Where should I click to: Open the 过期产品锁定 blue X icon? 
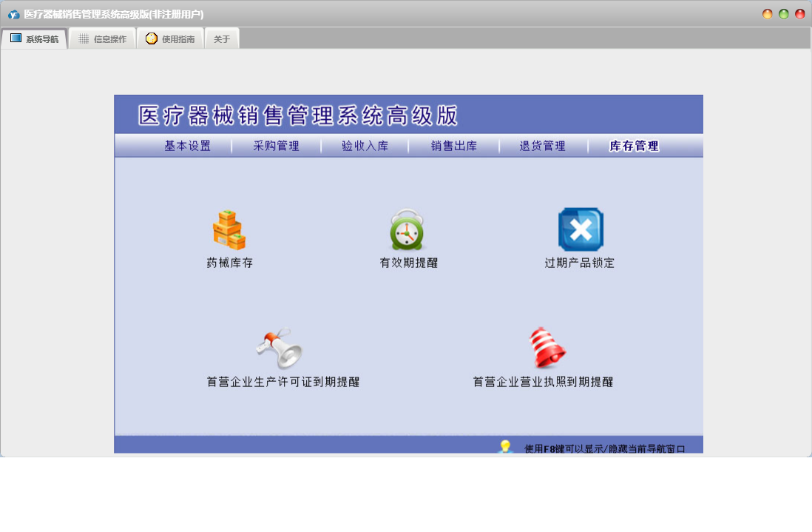(581, 229)
